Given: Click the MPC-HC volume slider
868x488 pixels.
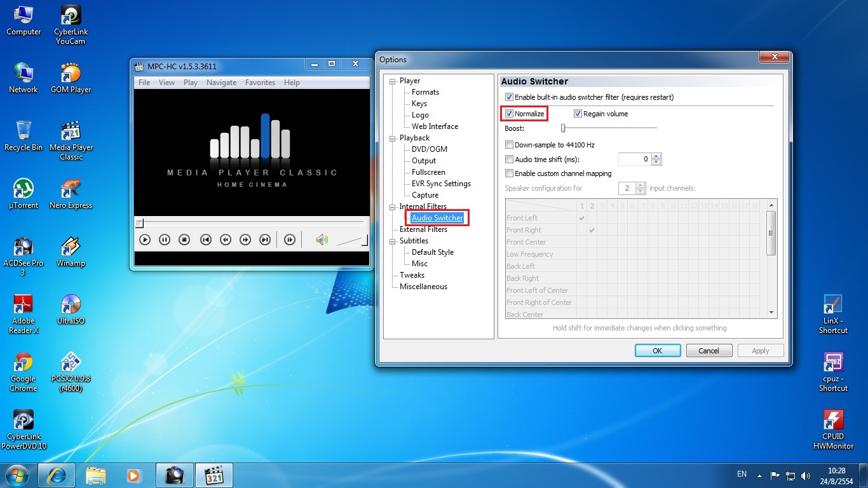Looking at the screenshot, I should click(x=352, y=240).
